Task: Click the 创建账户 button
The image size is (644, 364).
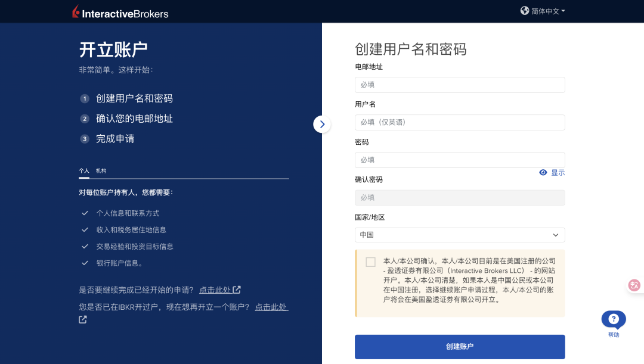Action: point(460,347)
